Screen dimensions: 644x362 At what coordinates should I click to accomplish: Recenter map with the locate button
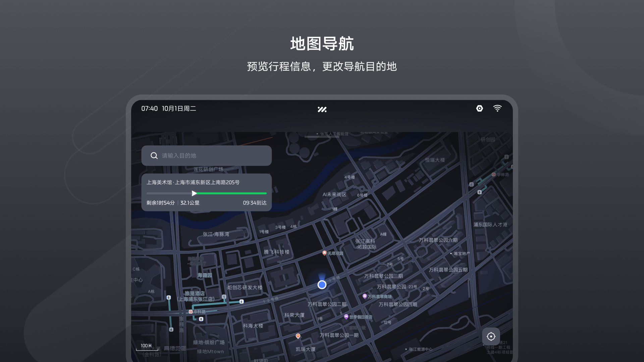[491, 336]
